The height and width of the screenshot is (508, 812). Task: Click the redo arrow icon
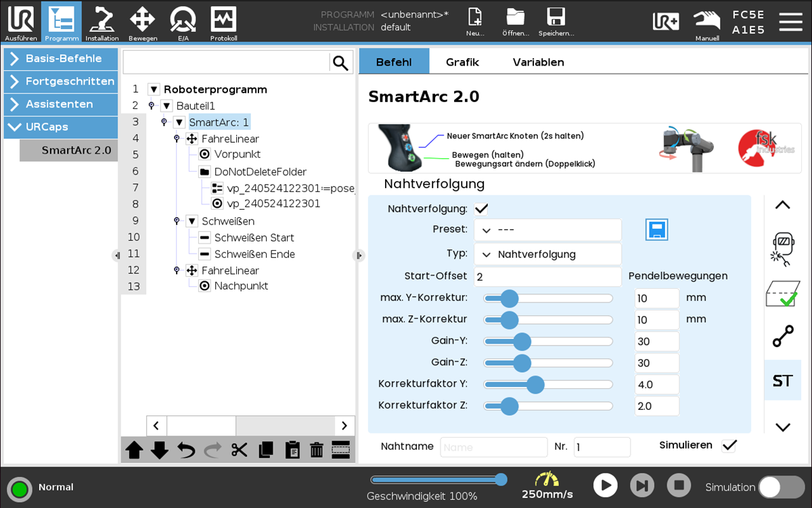pos(212,450)
